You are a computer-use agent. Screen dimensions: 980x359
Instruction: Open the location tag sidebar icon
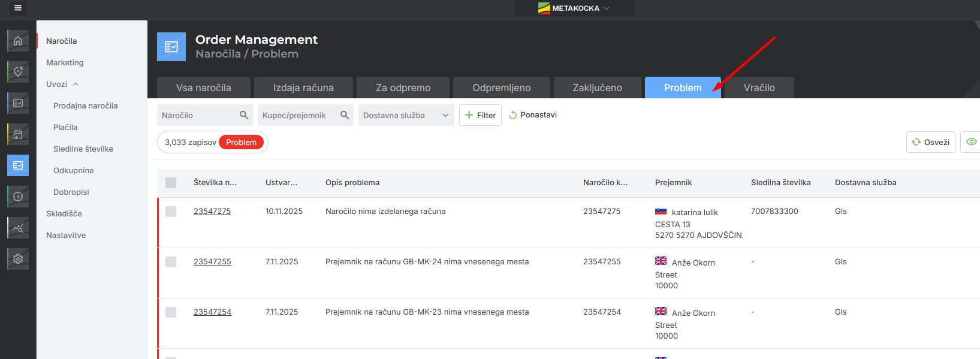point(18,72)
